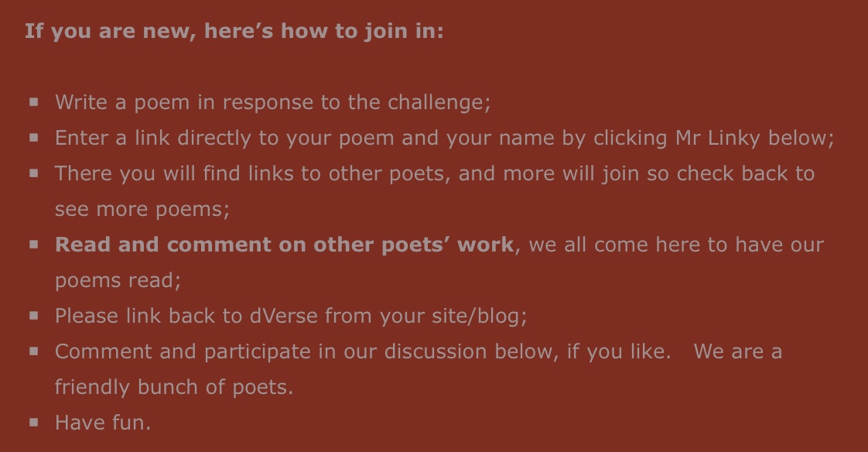Click the bullet before "Please link back"
Viewport: 868px width, 452px height.
(34, 315)
